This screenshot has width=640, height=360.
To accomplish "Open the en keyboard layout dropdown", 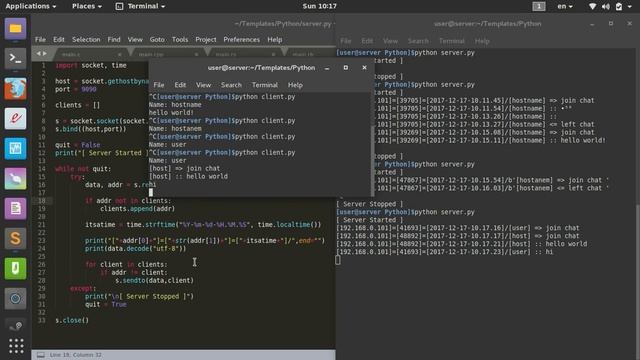I will [x=565, y=6].
